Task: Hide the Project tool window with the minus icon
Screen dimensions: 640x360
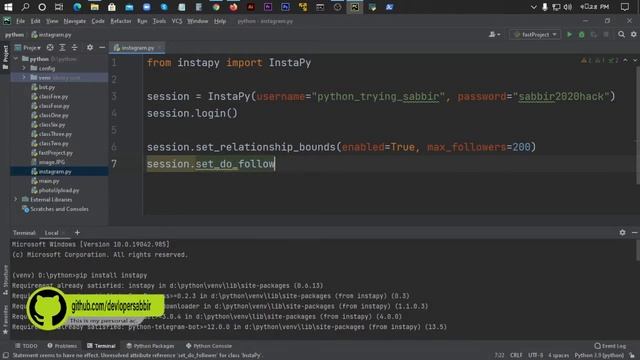Action: point(102,48)
